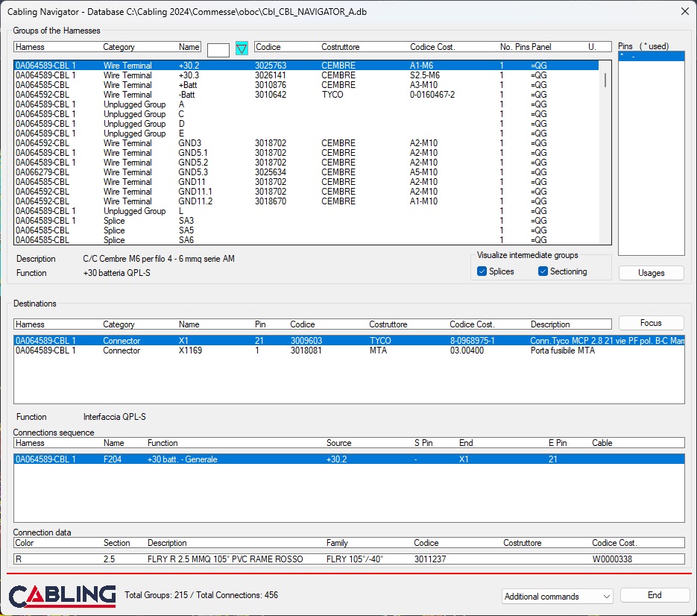The height and width of the screenshot is (616, 697).
Task: Select the GND11.2 row
Action: coord(306,201)
